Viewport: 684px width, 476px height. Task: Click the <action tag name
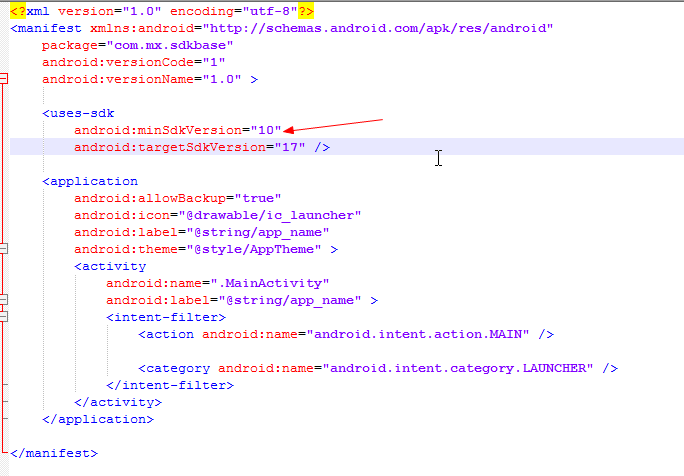[x=166, y=335]
